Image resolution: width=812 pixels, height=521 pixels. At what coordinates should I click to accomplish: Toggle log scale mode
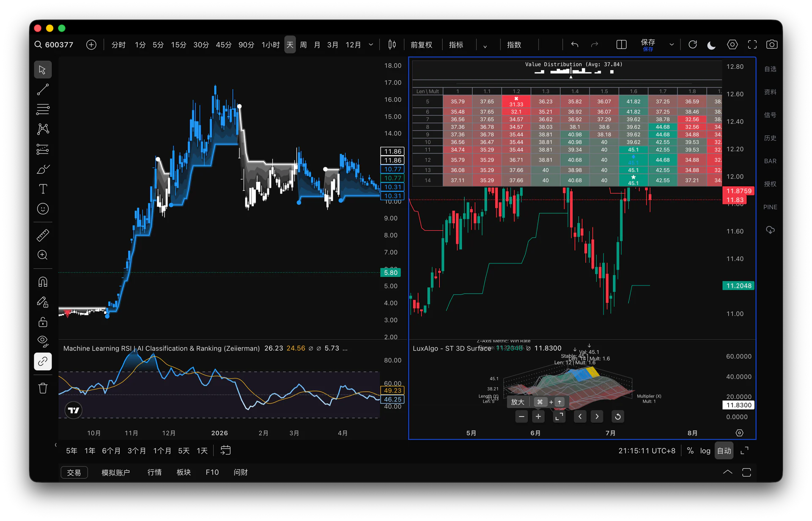pos(705,451)
